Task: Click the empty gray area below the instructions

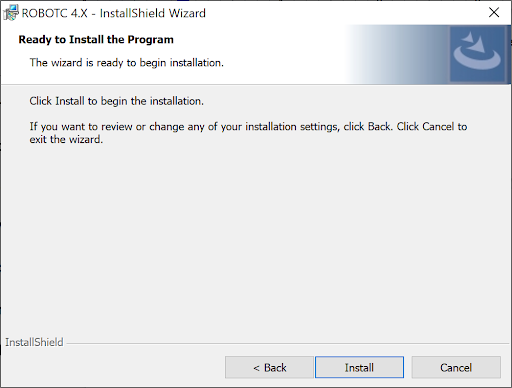Action: (256, 240)
